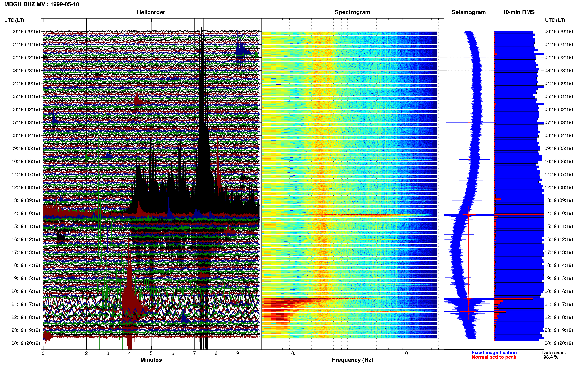588x368 pixels.
Task: Click the left 'UTC (LT)' axis label
Action: tap(14, 20)
